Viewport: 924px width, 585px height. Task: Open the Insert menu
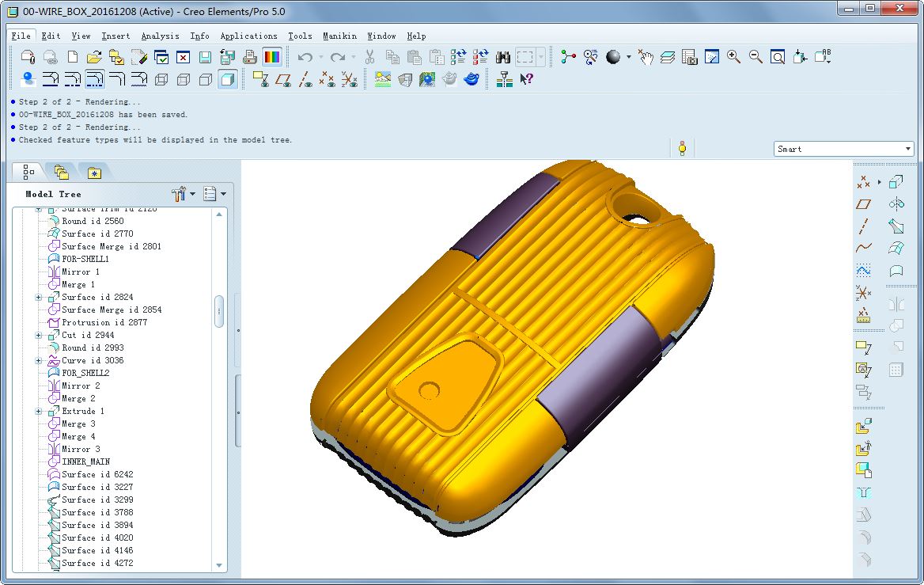tap(116, 36)
